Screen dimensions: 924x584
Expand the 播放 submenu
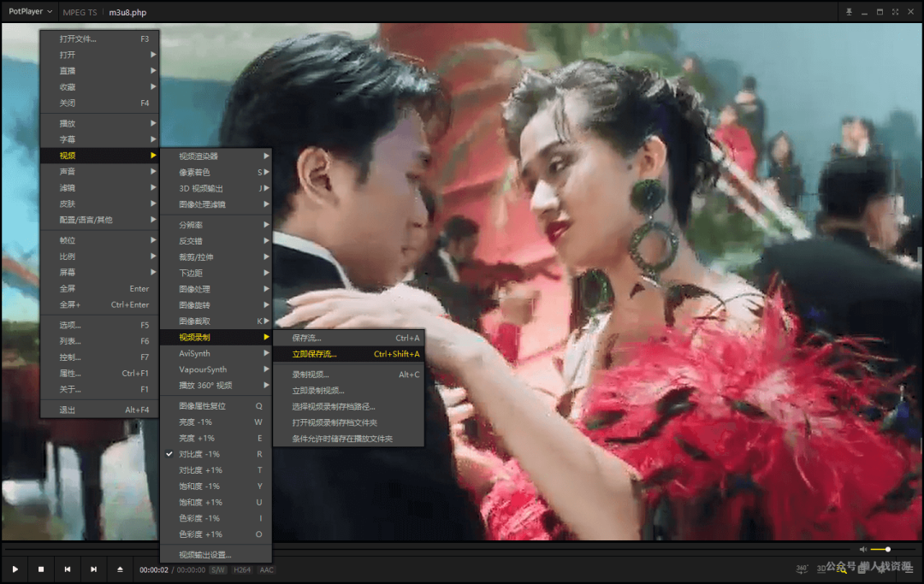coord(99,124)
